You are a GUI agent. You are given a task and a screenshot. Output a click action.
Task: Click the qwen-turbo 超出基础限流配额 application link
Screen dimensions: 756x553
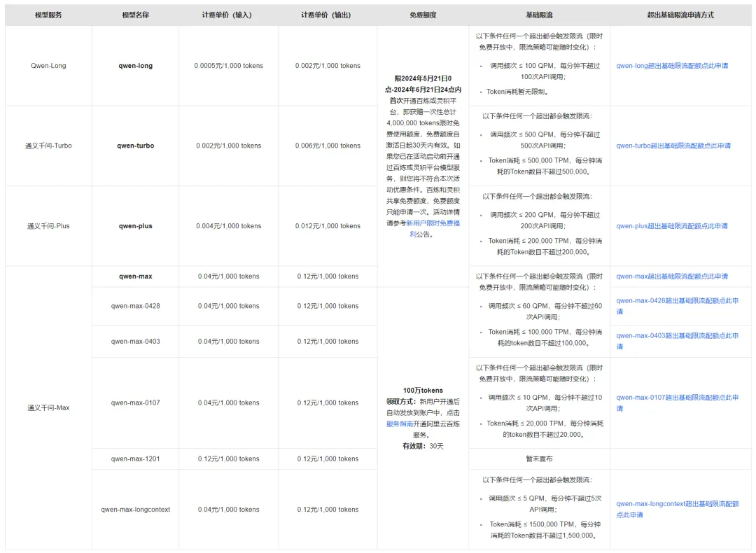click(673, 146)
